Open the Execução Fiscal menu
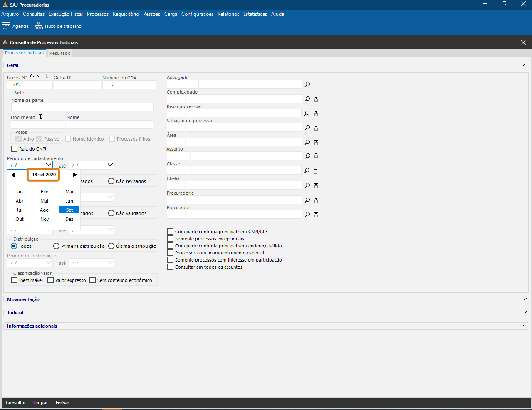The width and height of the screenshot is (532, 410). (x=66, y=14)
